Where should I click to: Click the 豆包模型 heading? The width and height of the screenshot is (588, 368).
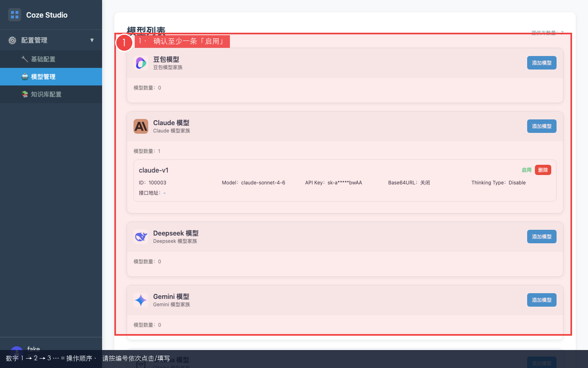(x=166, y=59)
